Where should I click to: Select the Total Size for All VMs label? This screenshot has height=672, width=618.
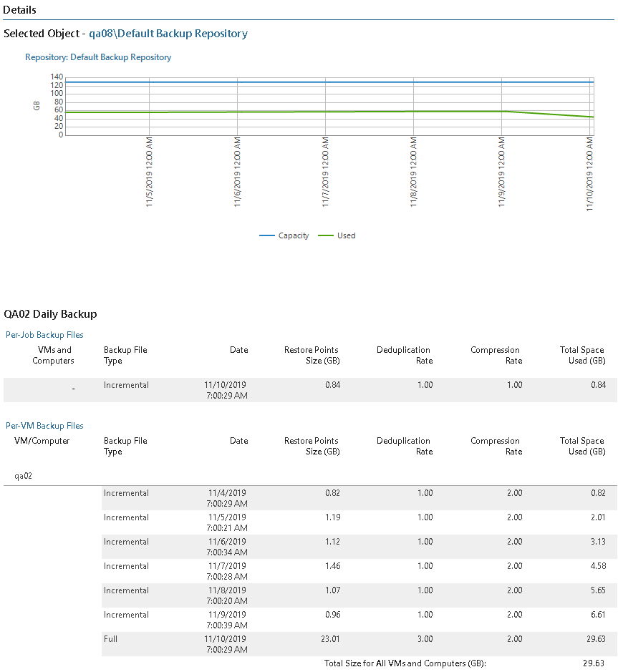405,663
